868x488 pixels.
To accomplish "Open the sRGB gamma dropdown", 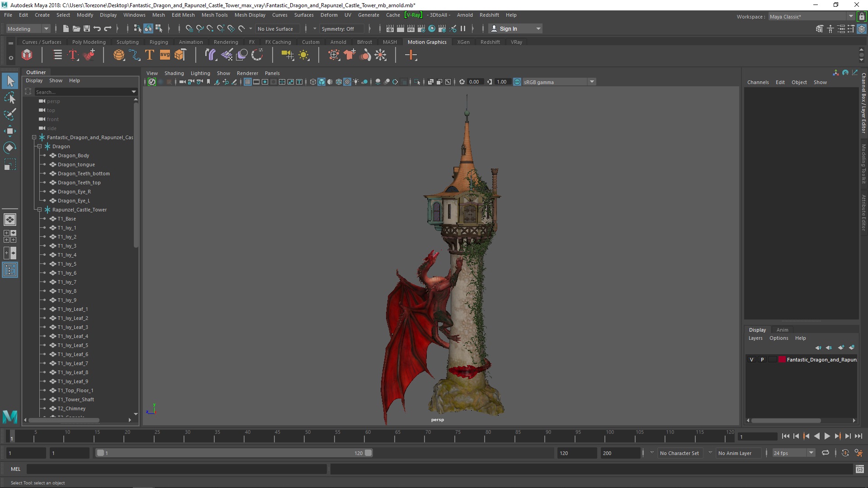I will 559,82.
